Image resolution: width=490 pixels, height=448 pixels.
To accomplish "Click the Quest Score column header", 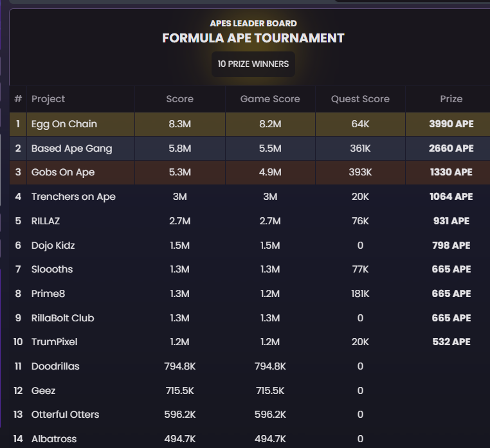I will [x=360, y=99].
